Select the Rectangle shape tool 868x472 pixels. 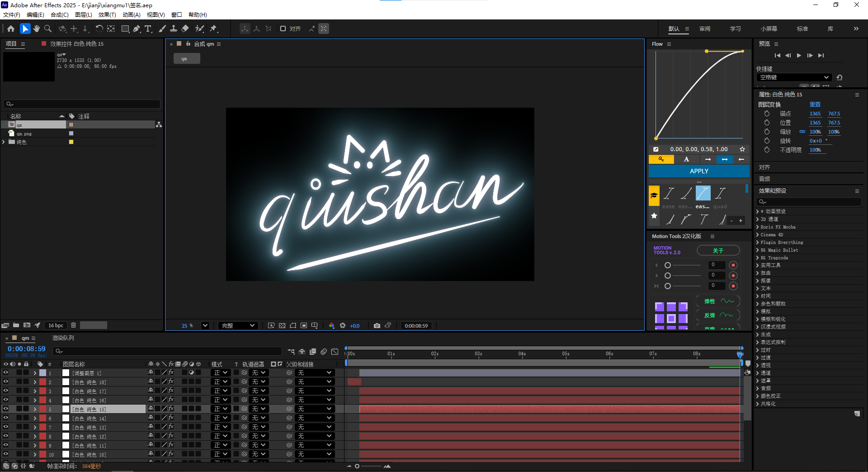[125, 29]
